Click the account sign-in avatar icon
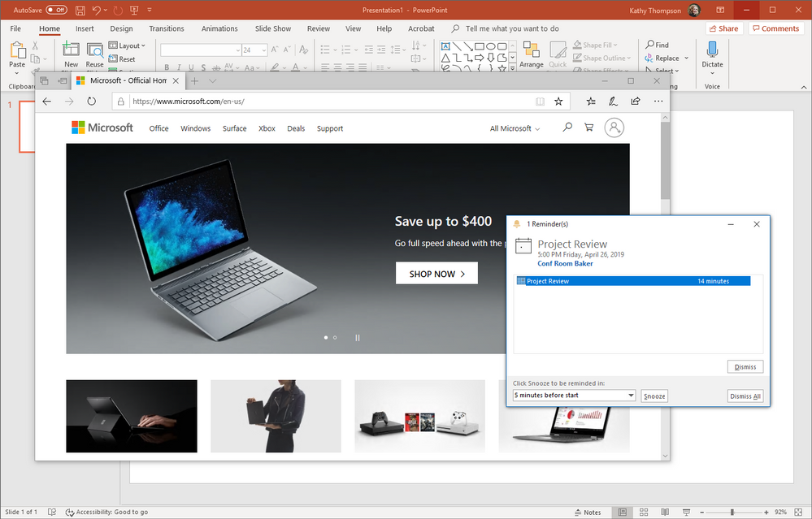The width and height of the screenshot is (812, 519). click(x=614, y=128)
